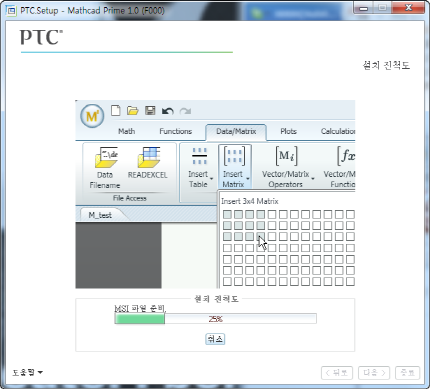
Task: Open the Plots ribbon tab
Action: (288, 131)
